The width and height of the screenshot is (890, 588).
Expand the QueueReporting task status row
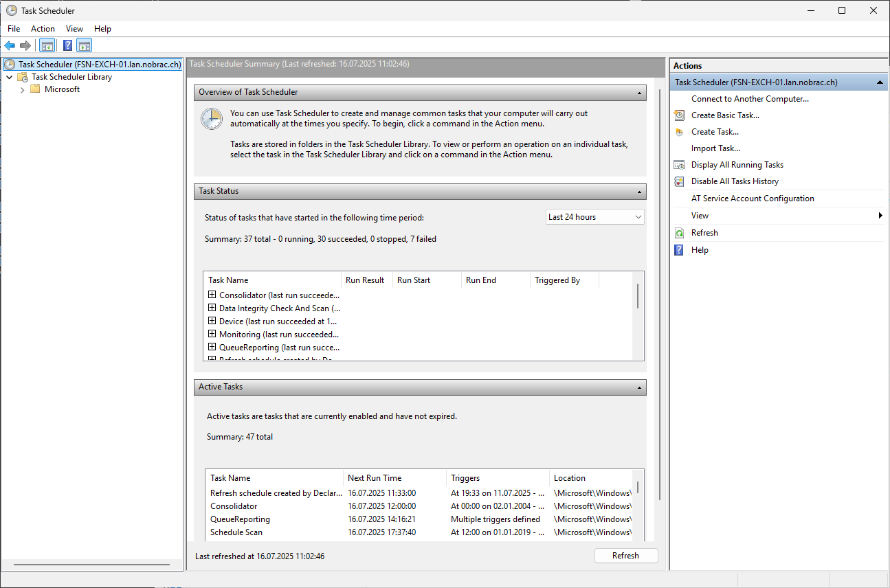[x=212, y=347]
